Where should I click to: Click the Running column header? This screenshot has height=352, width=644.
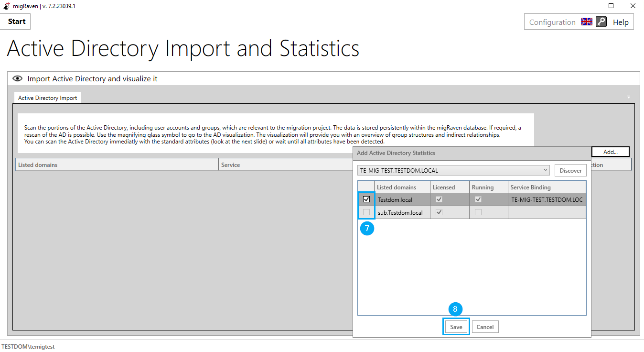(488, 187)
